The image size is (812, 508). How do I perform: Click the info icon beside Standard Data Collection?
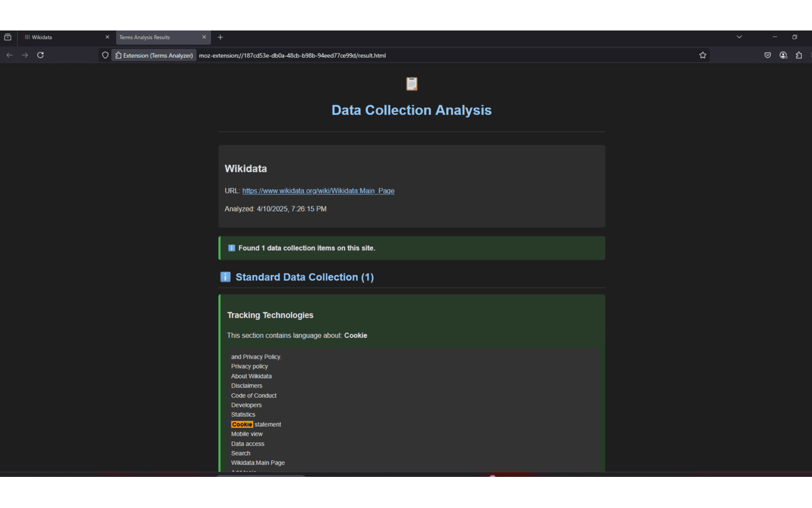(x=225, y=277)
